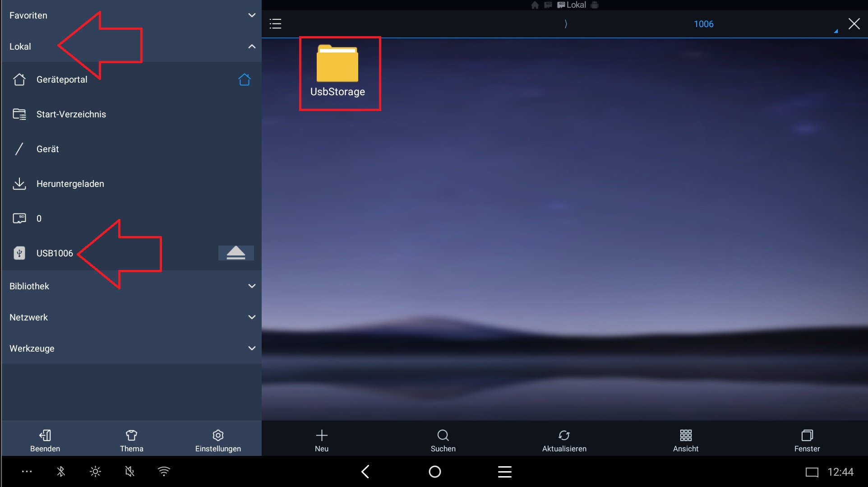Click the Start-Verzeichnis label
The image size is (868, 487).
coord(71,114)
